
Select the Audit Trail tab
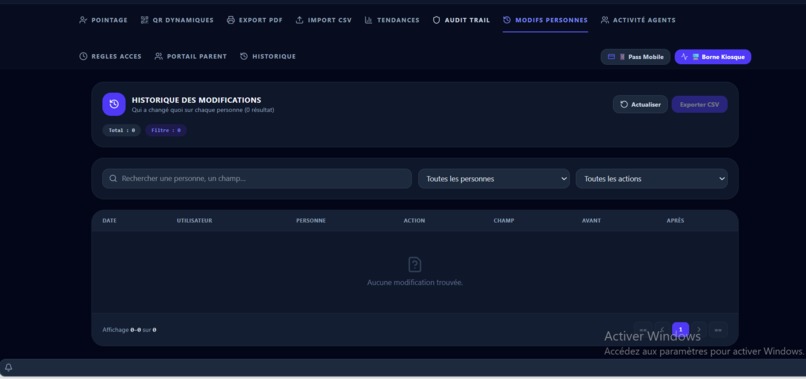click(x=461, y=20)
